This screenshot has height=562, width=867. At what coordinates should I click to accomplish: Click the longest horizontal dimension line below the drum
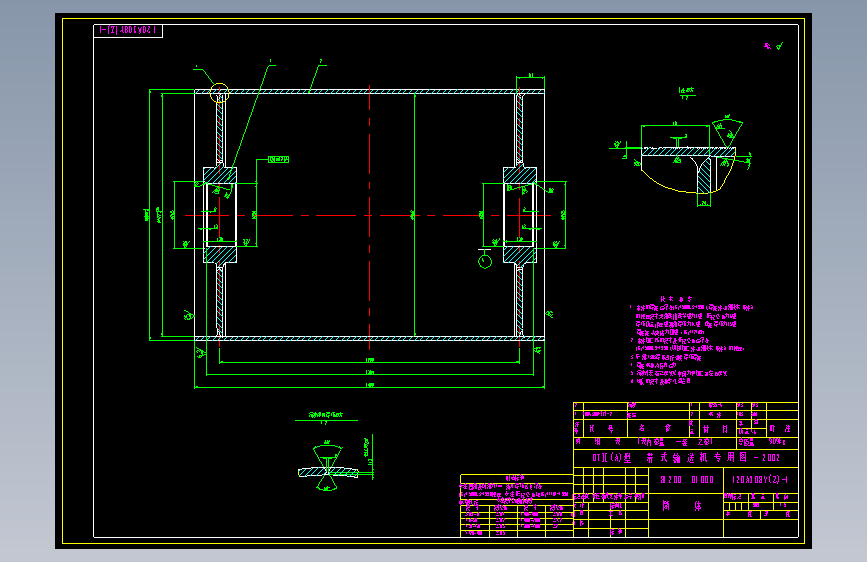pyautogui.click(x=369, y=387)
